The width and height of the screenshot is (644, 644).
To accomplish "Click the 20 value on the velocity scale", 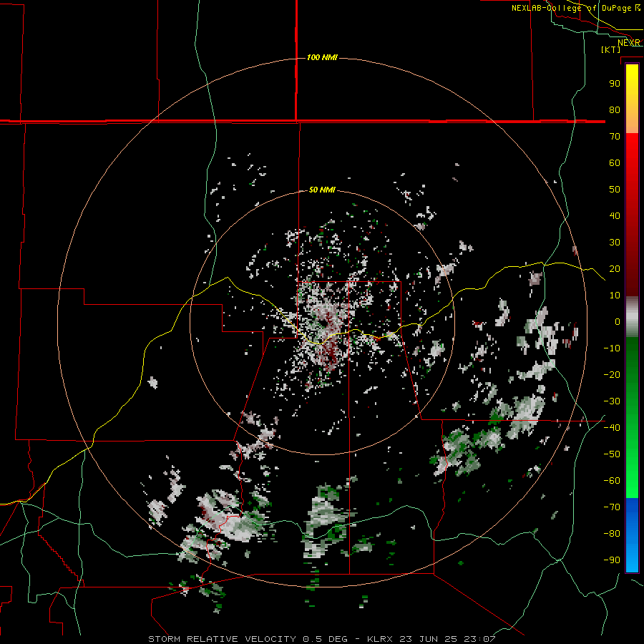I will [x=615, y=268].
